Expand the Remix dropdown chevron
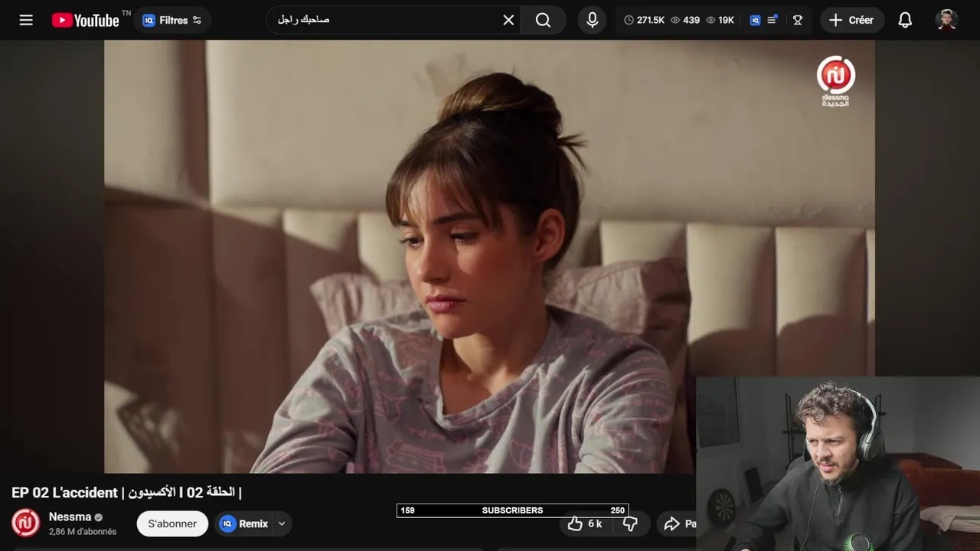Screen dimensions: 980x551 point(282,523)
